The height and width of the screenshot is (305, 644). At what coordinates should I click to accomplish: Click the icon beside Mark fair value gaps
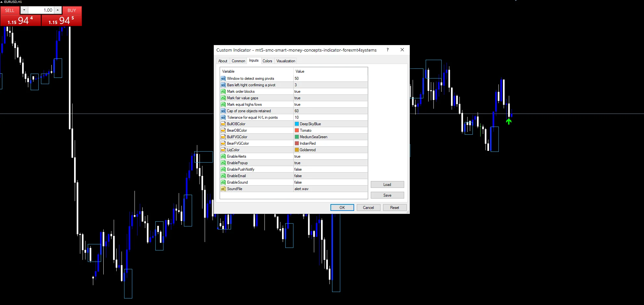(223, 98)
